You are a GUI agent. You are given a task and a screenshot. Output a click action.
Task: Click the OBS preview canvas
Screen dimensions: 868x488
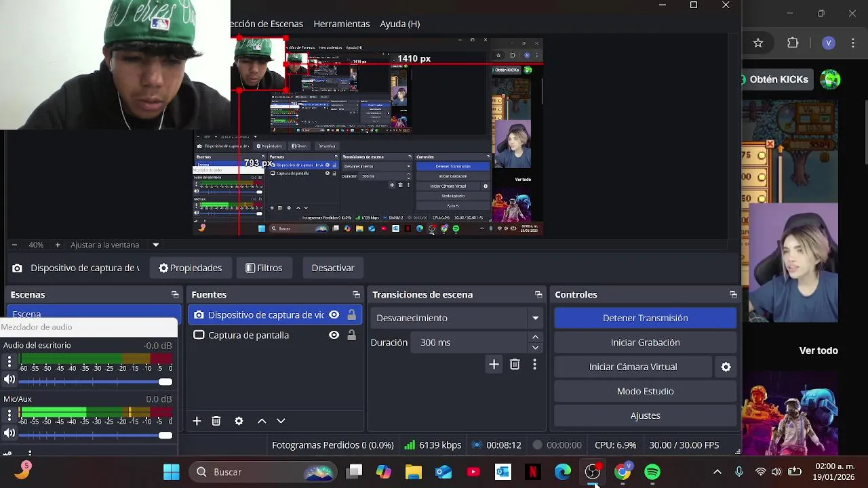pos(368,136)
